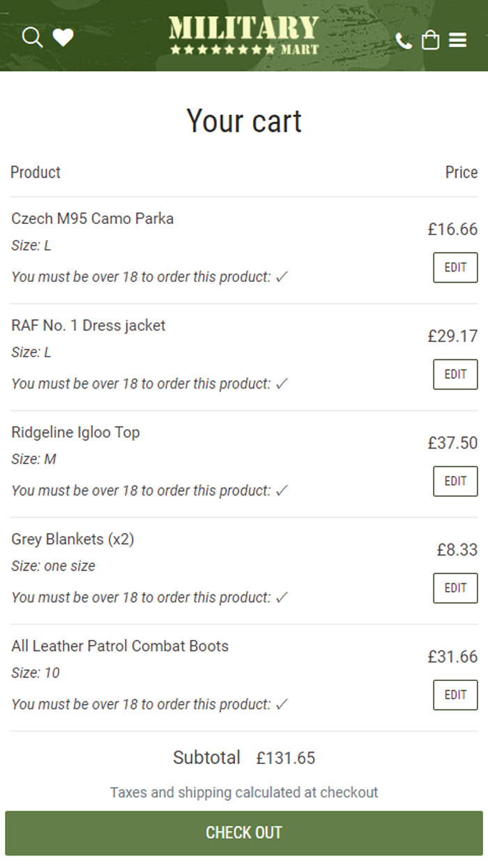Open the shopping bag icon
Screen dimensions: 488x868
pyautogui.click(x=431, y=40)
